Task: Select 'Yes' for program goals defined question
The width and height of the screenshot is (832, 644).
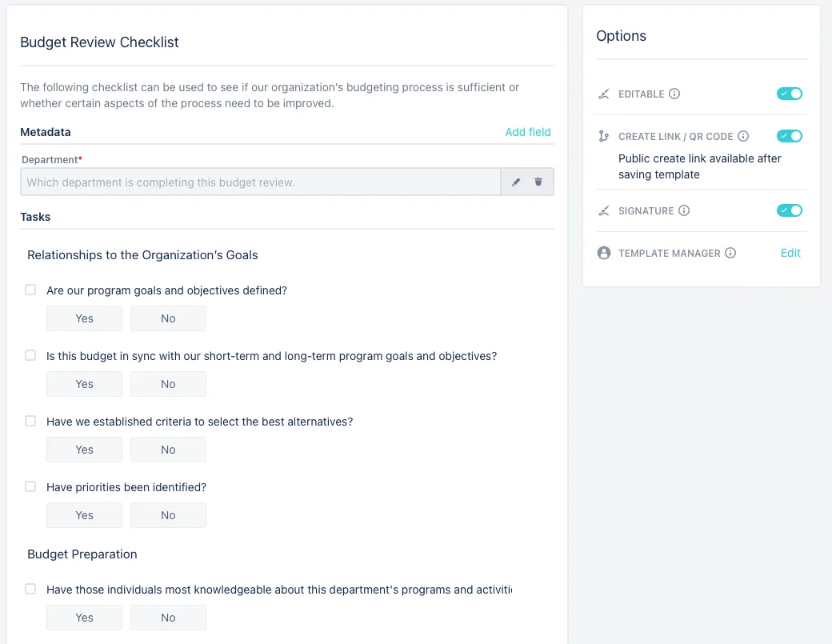Action: pyautogui.click(x=84, y=318)
